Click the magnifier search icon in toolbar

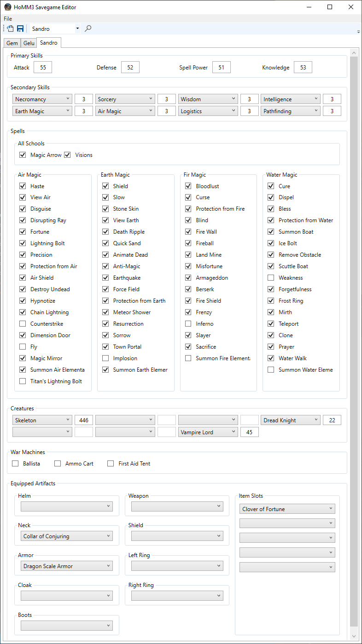pyautogui.click(x=88, y=29)
